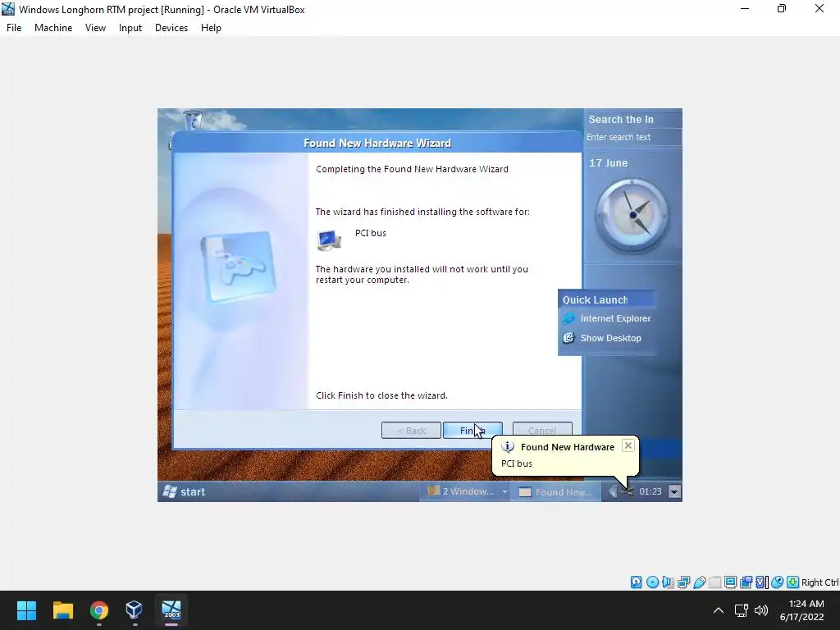Open VirtualBox View menu

point(95,28)
